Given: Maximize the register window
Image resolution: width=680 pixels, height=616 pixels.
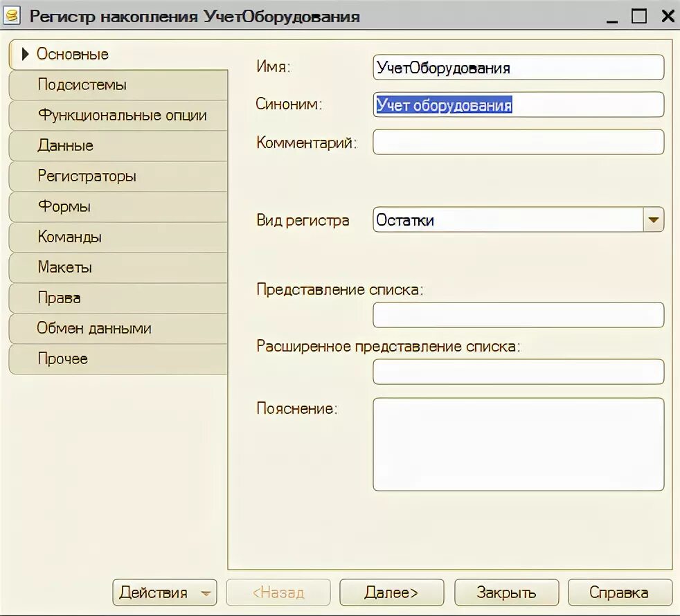Looking at the screenshot, I should [x=639, y=16].
